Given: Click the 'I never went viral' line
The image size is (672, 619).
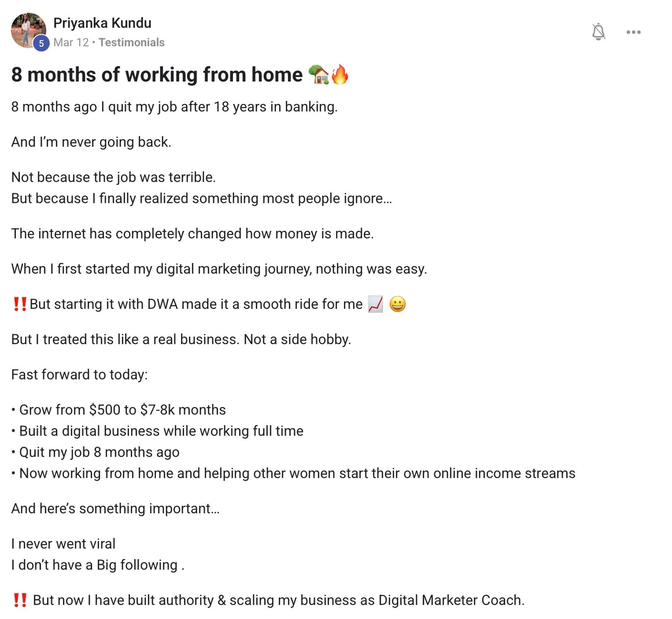Looking at the screenshot, I should coord(63,544).
